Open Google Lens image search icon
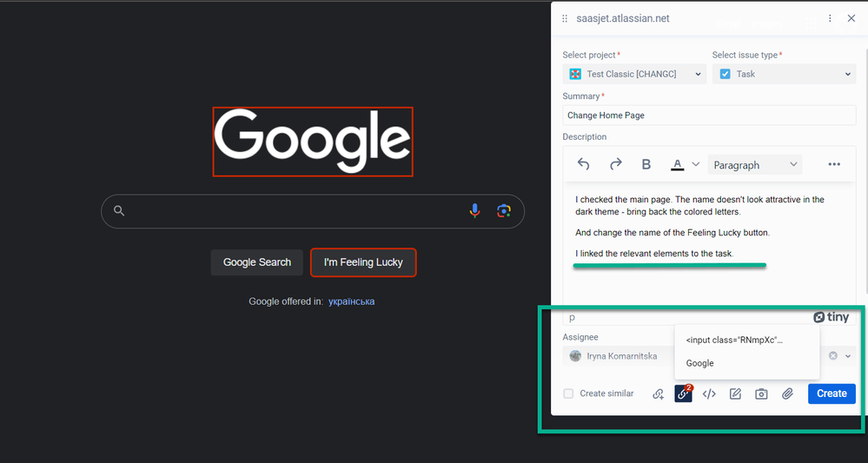 pos(504,211)
